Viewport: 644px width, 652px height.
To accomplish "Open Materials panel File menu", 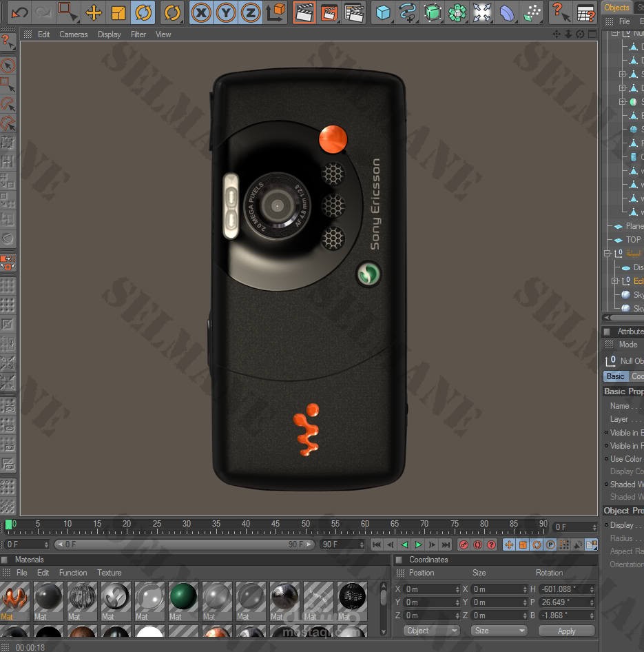I will [21, 573].
